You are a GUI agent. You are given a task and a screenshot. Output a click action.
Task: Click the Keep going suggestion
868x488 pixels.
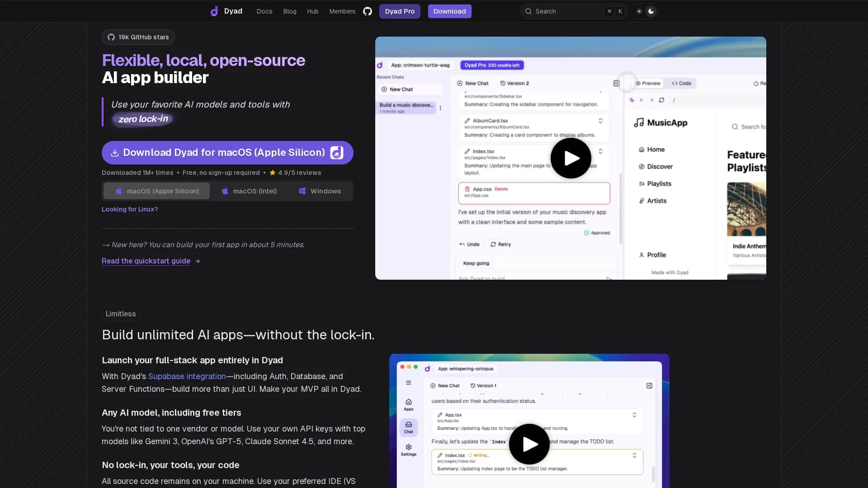click(x=476, y=263)
